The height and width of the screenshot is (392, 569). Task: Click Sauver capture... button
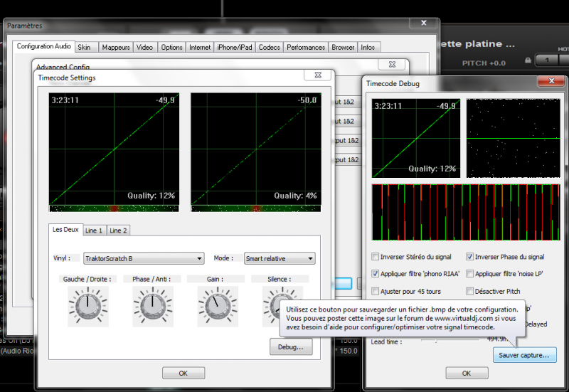pyautogui.click(x=523, y=354)
